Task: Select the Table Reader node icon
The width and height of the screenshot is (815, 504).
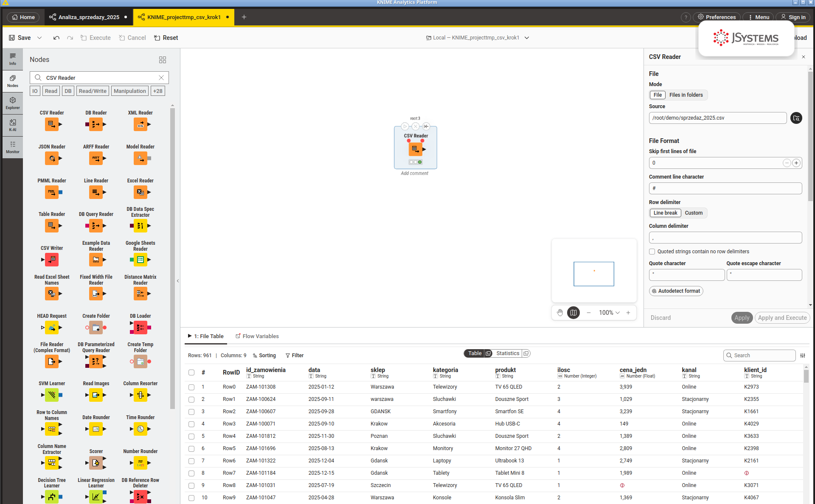Action: [52, 226]
